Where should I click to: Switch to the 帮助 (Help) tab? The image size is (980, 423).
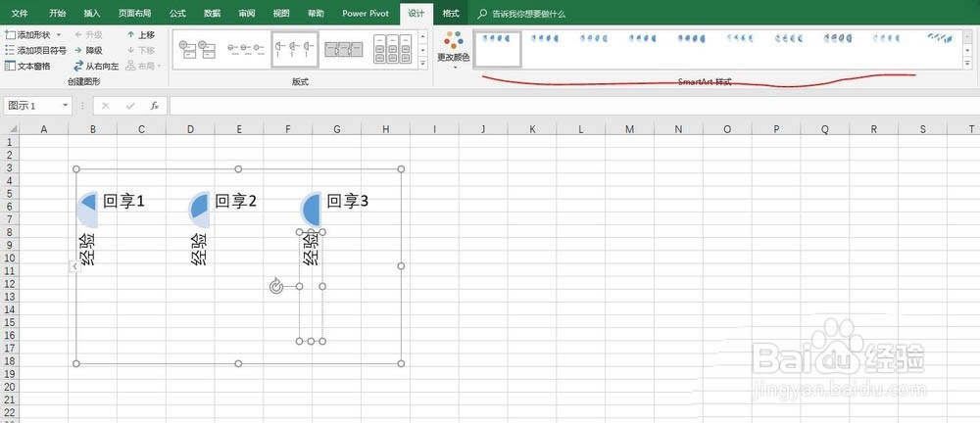point(316,13)
